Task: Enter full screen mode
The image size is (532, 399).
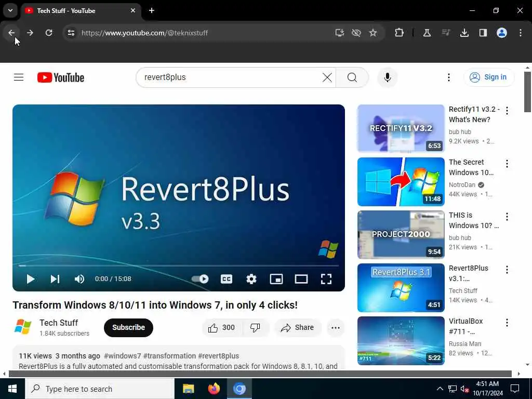Action: point(326,279)
